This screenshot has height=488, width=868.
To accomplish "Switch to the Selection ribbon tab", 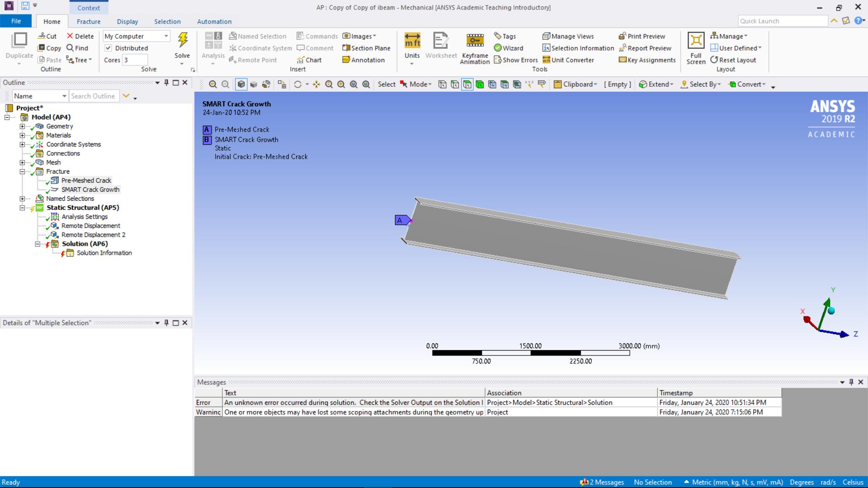I will pyautogui.click(x=167, y=21).
